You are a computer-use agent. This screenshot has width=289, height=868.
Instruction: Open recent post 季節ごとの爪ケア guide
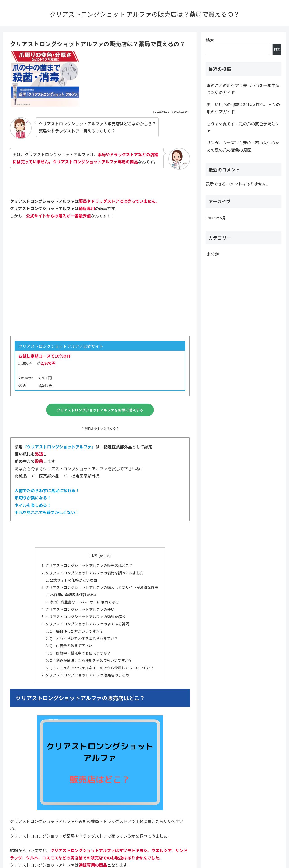243,89
